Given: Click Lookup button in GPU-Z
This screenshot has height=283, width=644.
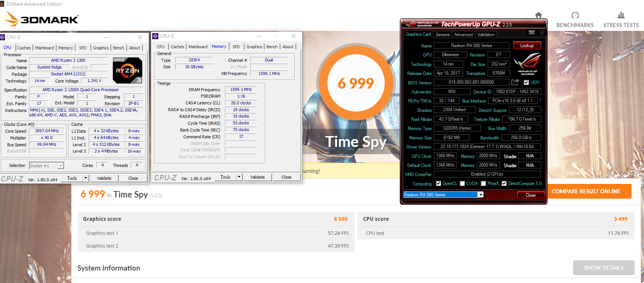Looking at the screenshot, I should pos(527,46).
